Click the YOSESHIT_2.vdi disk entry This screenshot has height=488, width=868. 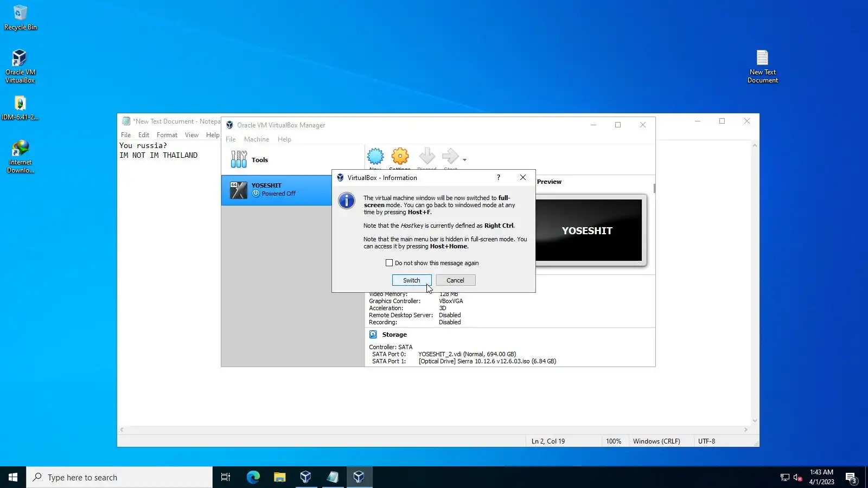467,354
